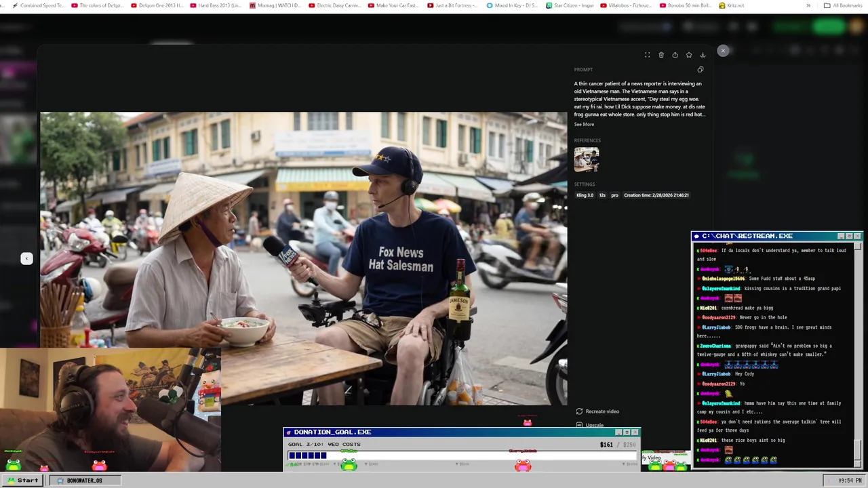Click the chat window vertical scrollbar

pyautogui.click(x=858, y=354)
